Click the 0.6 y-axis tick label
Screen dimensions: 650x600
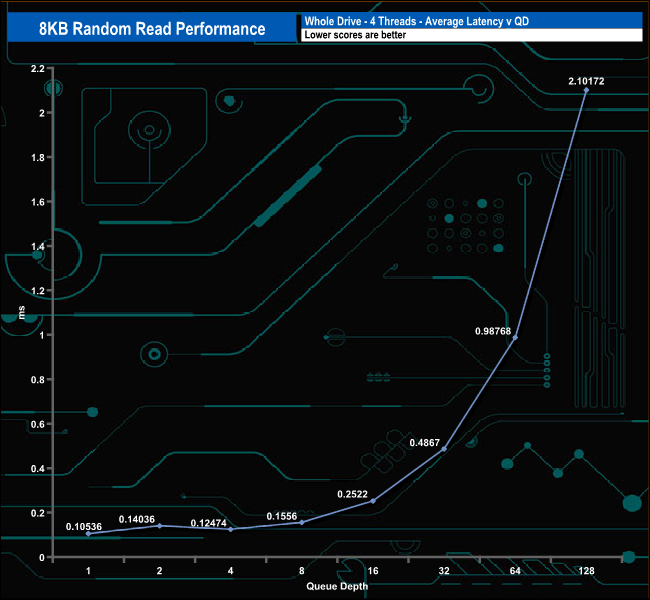tap(39, 424)
